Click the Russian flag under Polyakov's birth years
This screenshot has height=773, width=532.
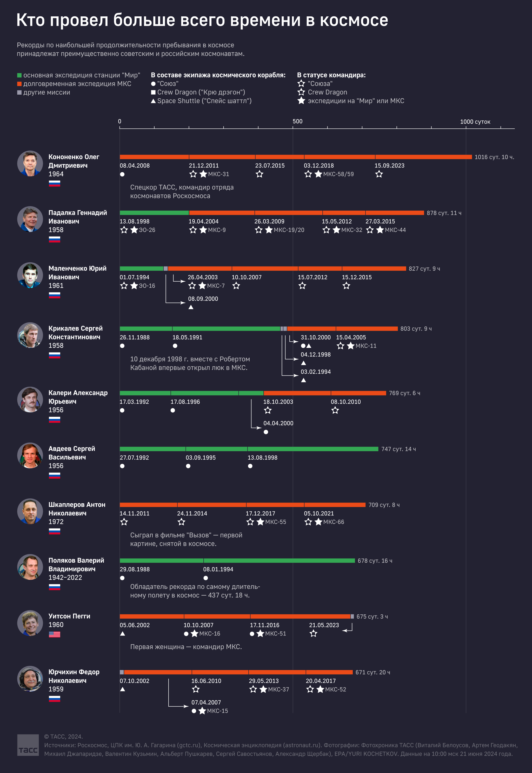tap(54, 587)
